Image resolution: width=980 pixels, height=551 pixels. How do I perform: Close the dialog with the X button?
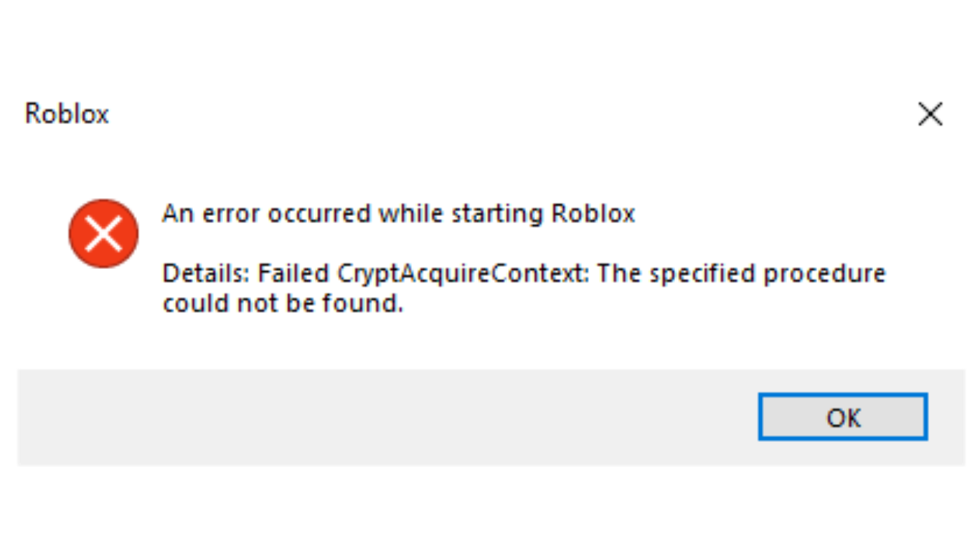coord(930,113)
